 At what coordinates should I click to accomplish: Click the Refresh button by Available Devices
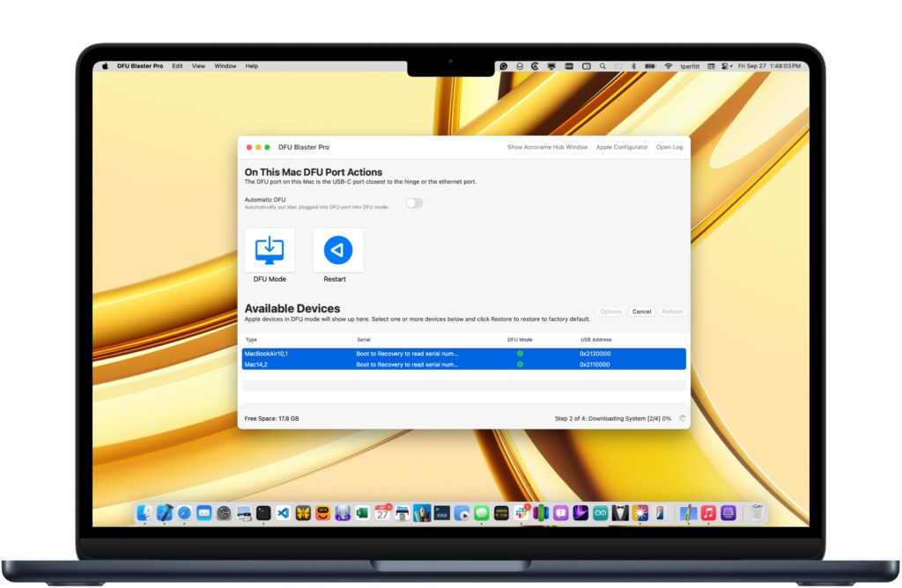coord(672,312)
